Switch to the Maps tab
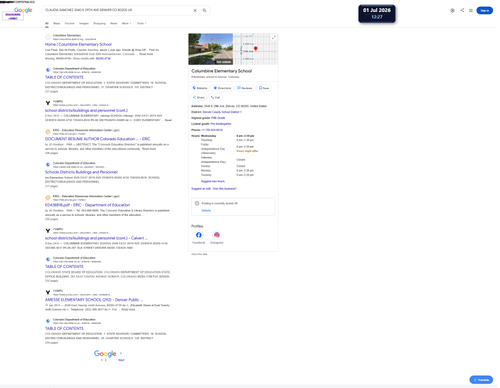The width and height of the screenshot is (500, 388). click(x=57, y=23)
